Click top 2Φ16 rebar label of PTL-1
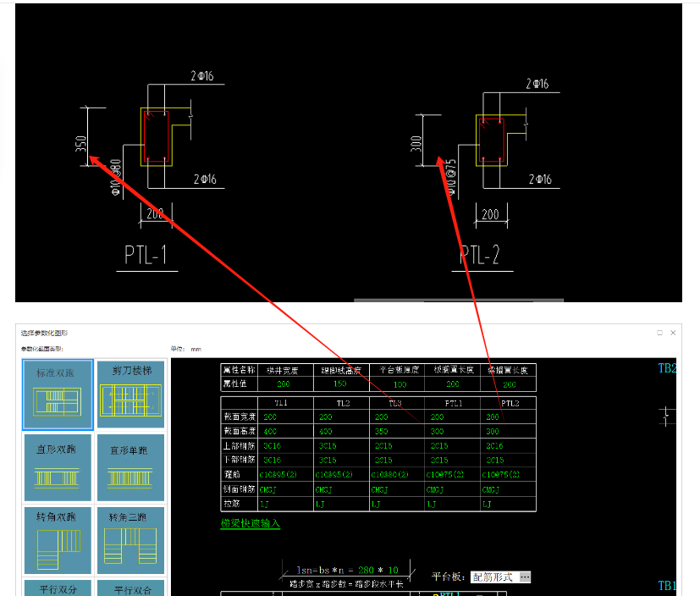 (x=202, y=76)
